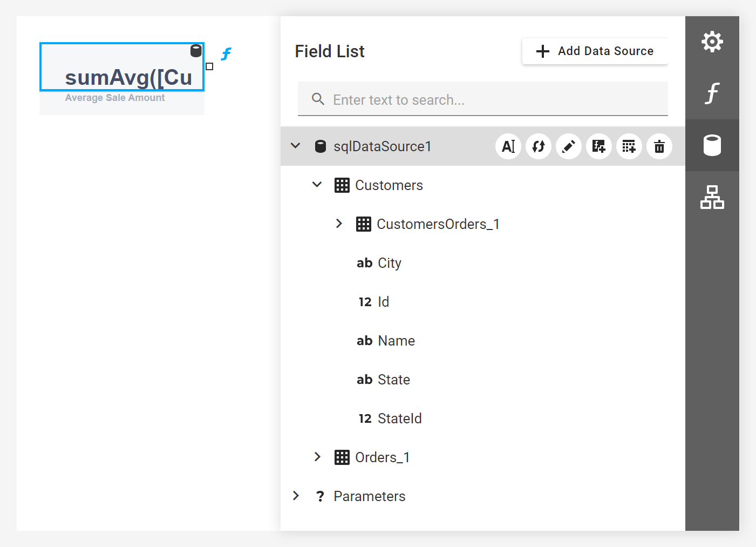Select the City field in Customers
This screenshot has height=547, width=756.
point(389,263)
